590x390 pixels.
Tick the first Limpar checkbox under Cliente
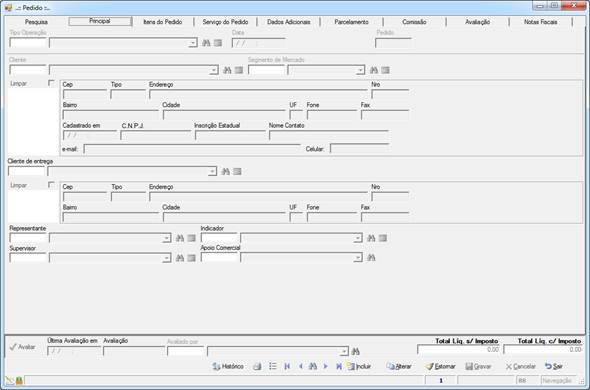(52, 83)
